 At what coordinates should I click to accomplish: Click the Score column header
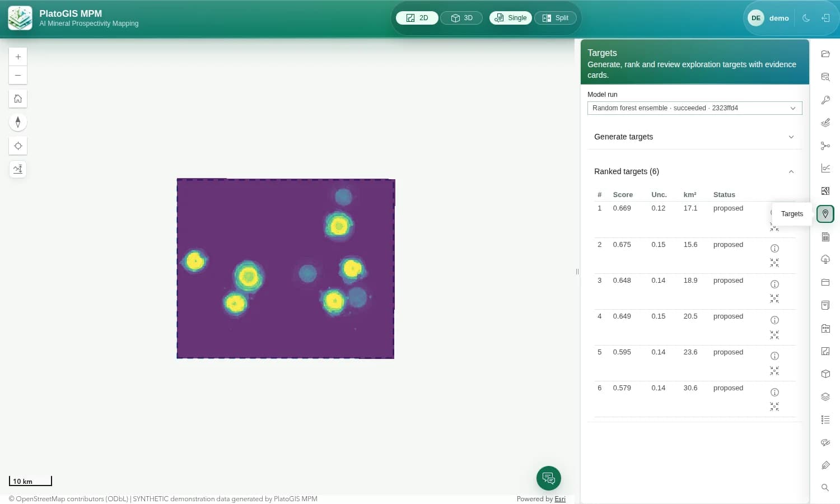(623, 195)
